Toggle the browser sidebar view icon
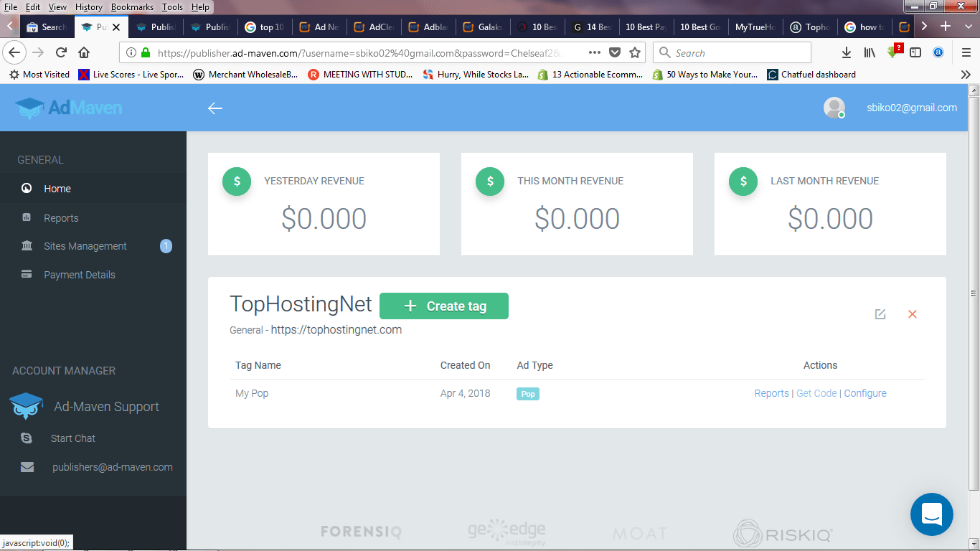The height and width of the screenshot is (551, 980). click(x=915, y=52)
